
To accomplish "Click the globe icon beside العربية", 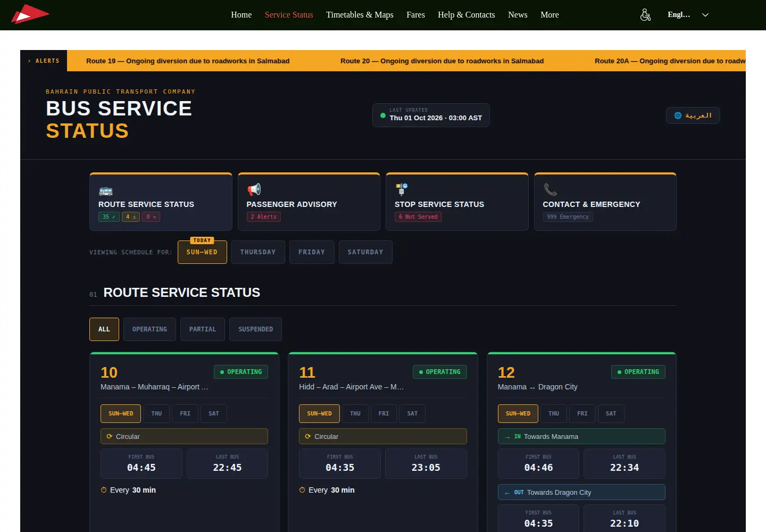I will click(678, 115).
